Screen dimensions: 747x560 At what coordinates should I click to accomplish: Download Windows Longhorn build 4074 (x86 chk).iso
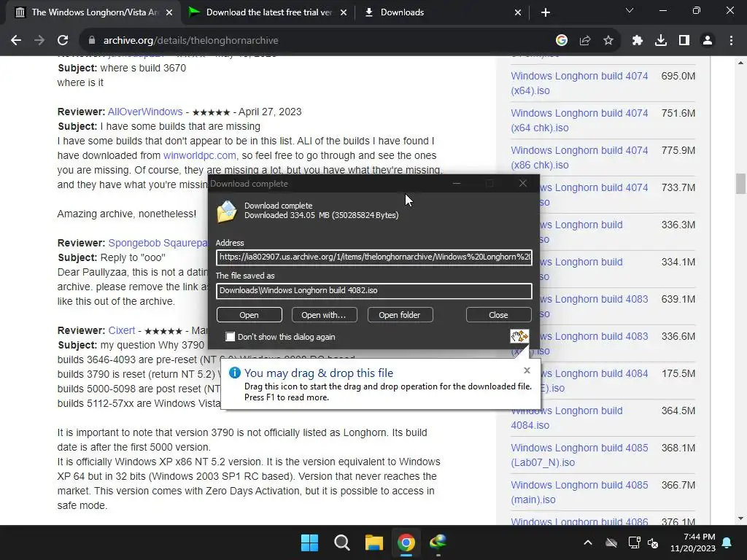(579, 157)
